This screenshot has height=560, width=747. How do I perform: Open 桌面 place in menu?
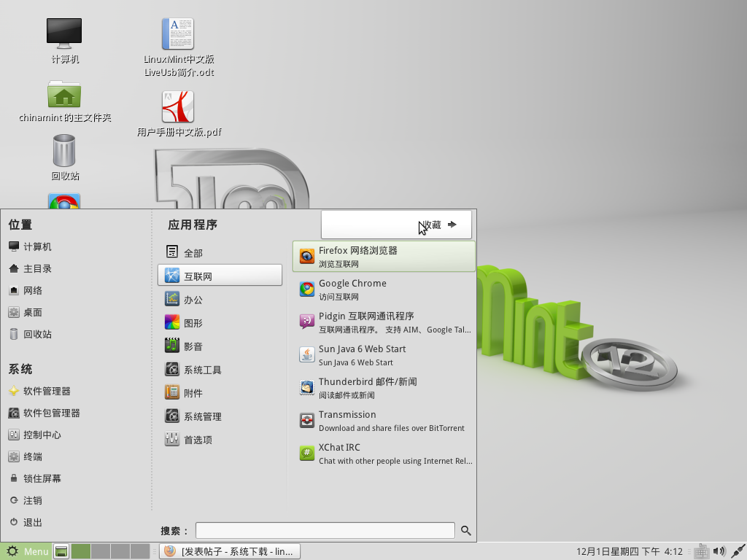(26, 312)
